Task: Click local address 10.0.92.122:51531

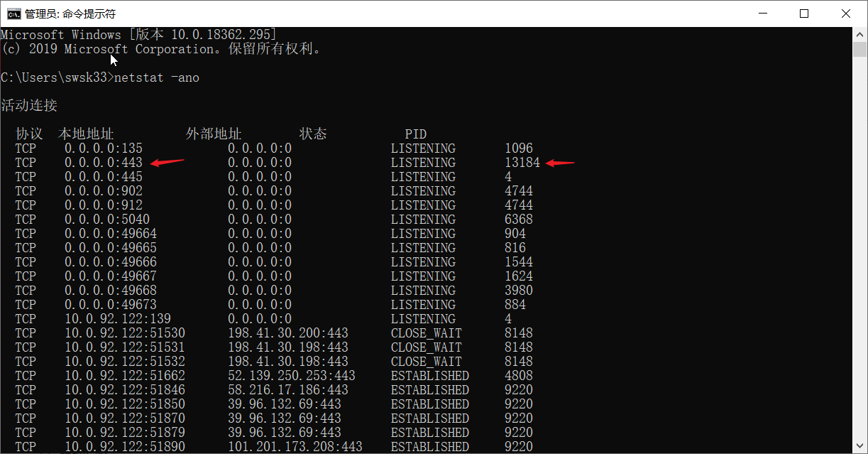Action: 125,347
